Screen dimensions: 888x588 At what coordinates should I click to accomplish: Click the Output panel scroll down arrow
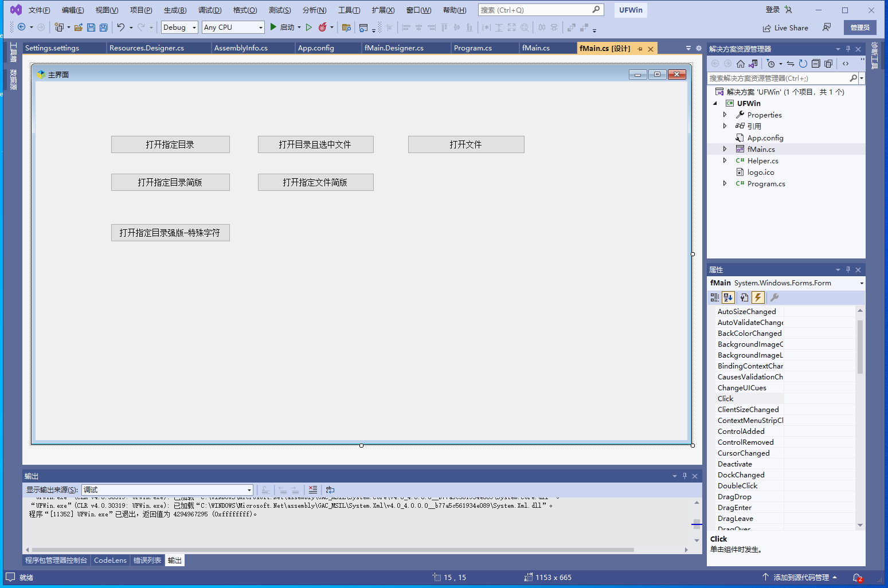(697, 540)
